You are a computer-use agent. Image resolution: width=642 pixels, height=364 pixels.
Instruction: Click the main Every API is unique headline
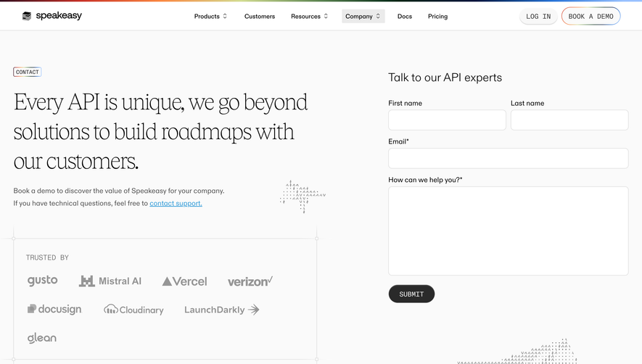160,131
